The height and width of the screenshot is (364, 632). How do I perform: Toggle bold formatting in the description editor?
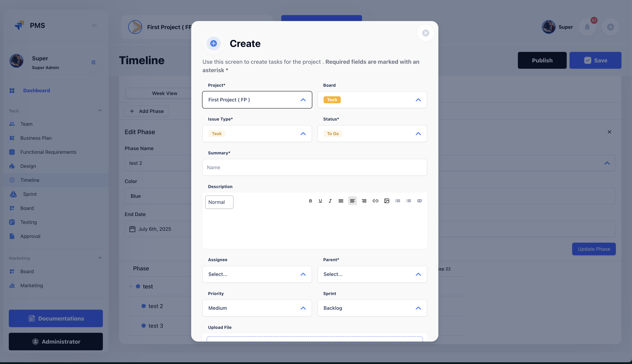(x=310, y=201)
